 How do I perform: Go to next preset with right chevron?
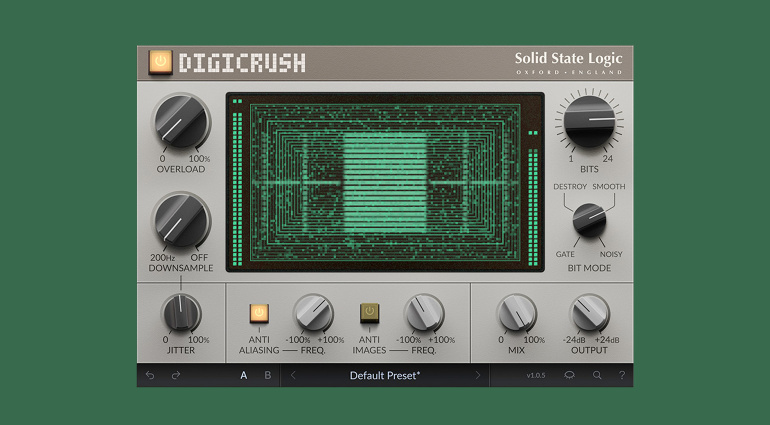[x=477, y=376]
